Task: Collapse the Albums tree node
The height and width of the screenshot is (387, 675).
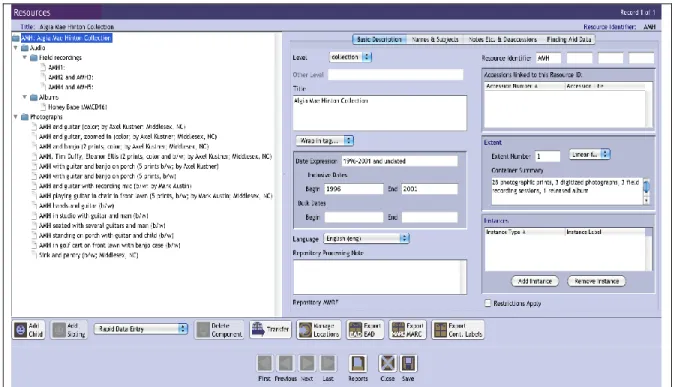Action: tap(25, 97)
